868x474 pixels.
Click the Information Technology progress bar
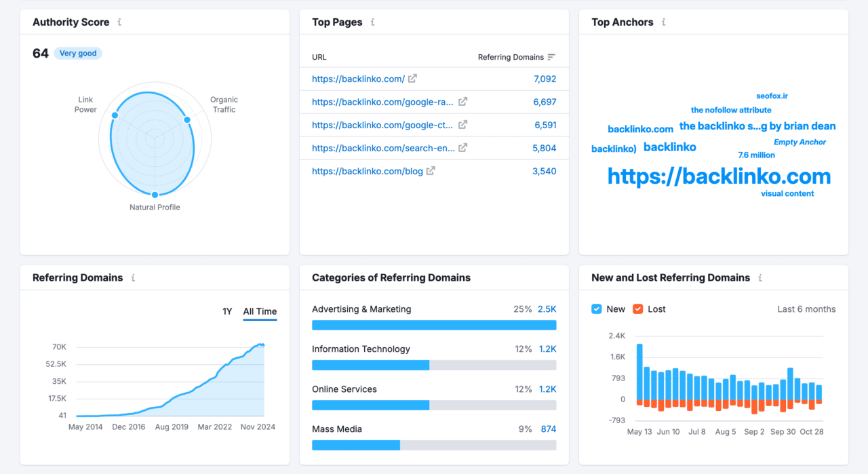pyautogui.click(x=434, y=365)
